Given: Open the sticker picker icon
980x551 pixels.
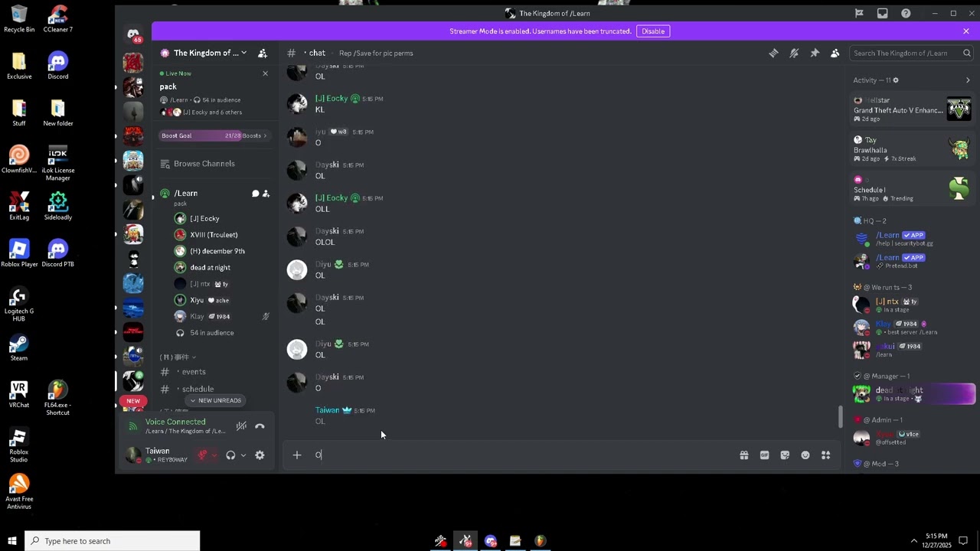Looking at the screenshot, I should [785, 455].
